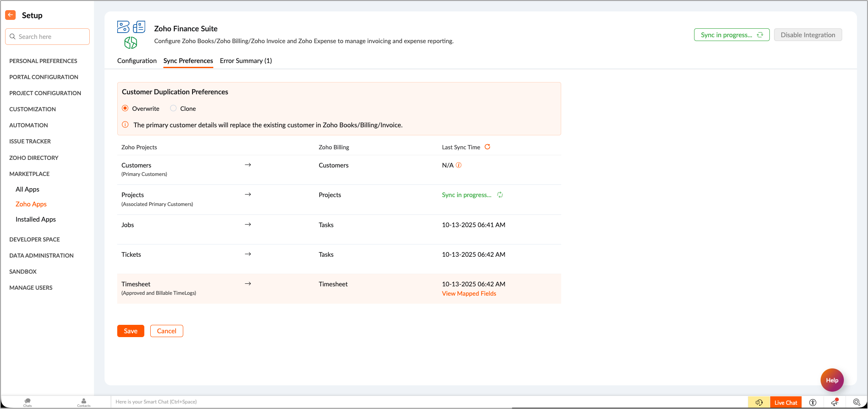Viewport: 868px width, 409px height.
Task: Click the Zoho Finance Suite logo icons
Action: coord(131,34)
